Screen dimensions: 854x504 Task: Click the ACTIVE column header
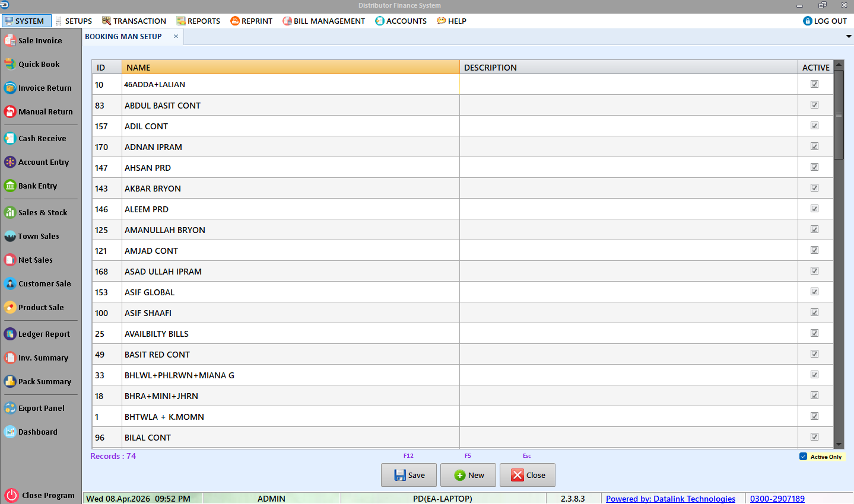click(815, 67)
